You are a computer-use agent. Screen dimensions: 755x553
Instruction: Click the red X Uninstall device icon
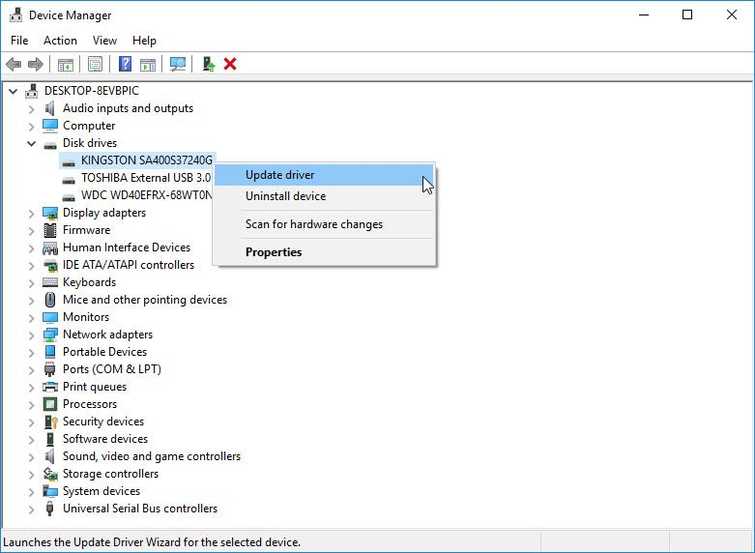click(230, 64)
